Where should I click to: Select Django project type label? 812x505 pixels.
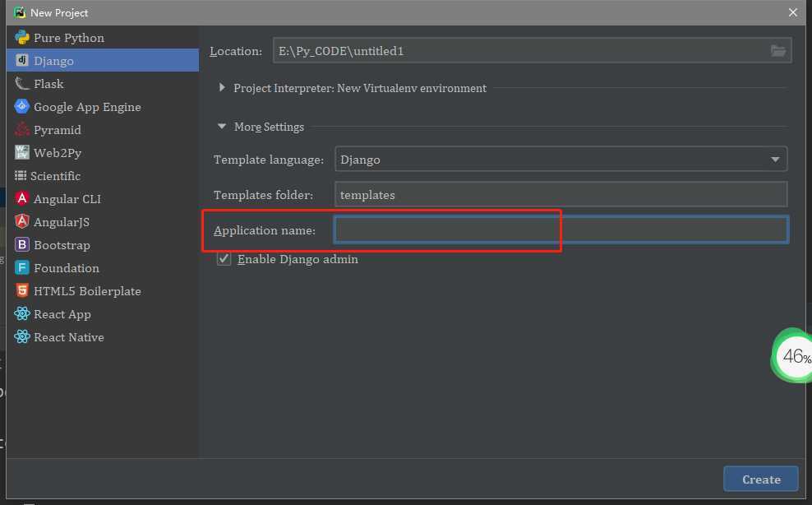coord(53,61)
